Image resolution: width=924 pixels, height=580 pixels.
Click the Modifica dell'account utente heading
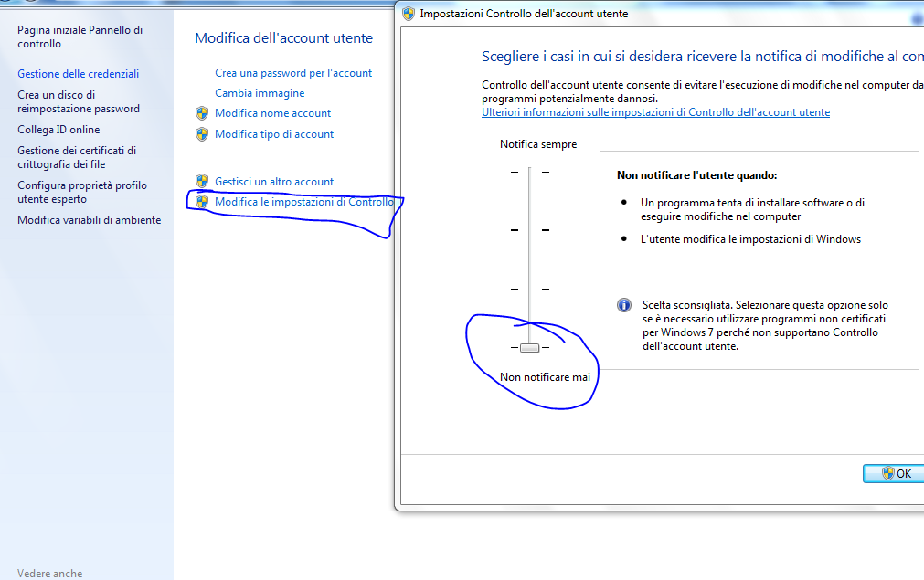[284, 38]
